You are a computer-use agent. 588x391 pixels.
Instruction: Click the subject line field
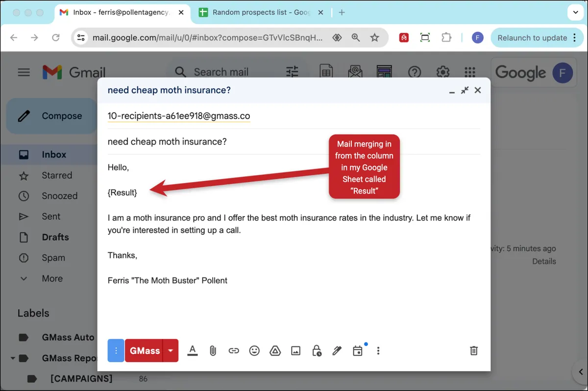[x=294, y=142]
